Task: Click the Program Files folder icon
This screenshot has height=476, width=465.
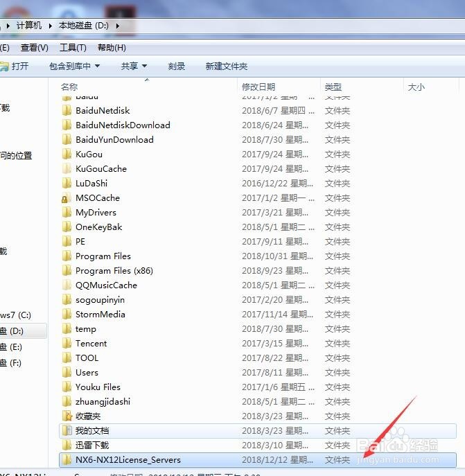Action: click(67, 256)
